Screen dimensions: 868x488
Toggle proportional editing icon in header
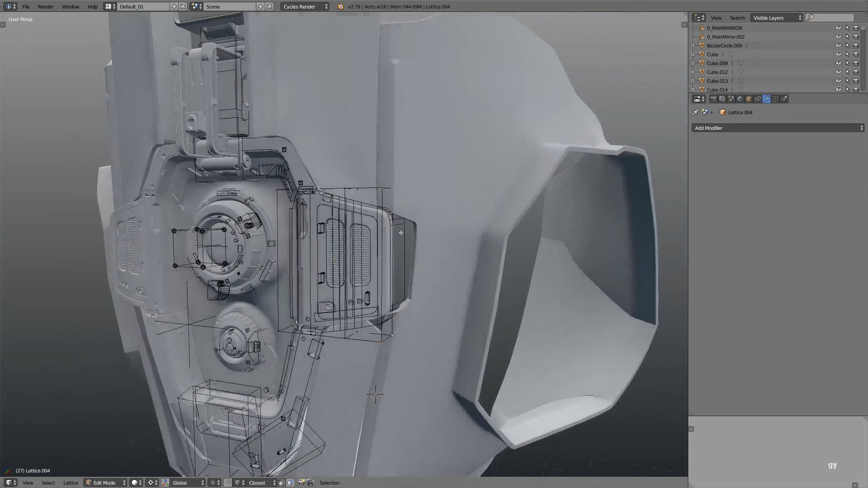[x=214, y=483]
